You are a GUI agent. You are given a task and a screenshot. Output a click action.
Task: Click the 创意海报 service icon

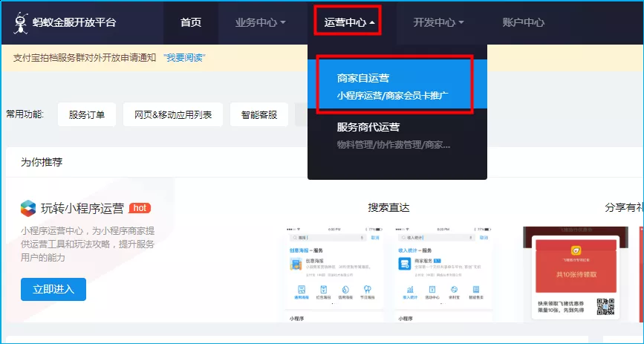[296, 264]
